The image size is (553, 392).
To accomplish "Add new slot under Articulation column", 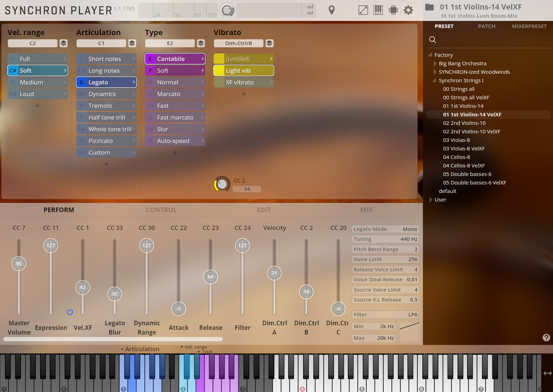I will click(106, 164).
